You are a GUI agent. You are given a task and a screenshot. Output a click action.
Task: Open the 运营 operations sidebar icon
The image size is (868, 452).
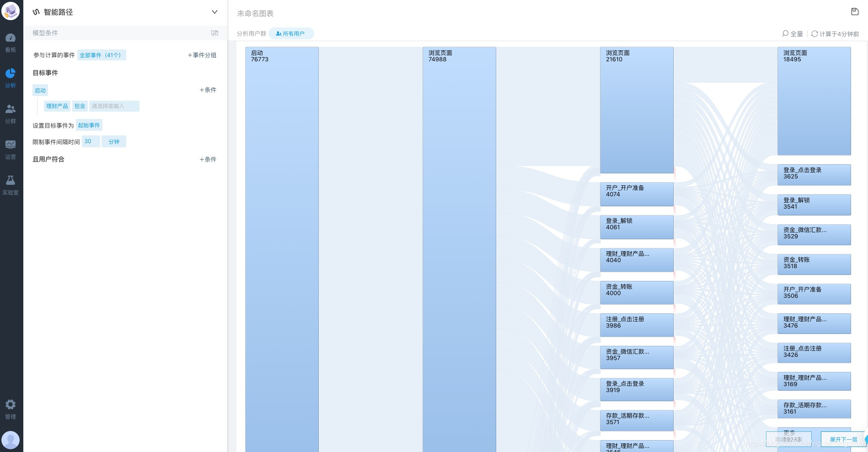pos(11,150)
